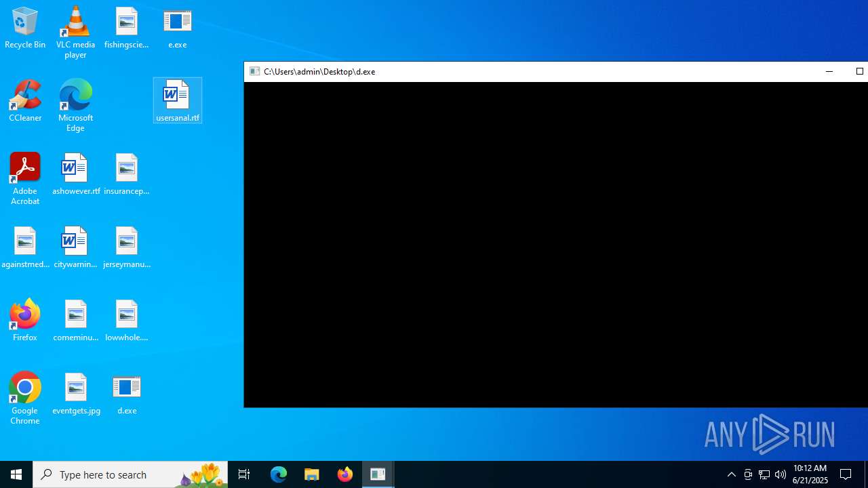
Task: Open the notification center
Action: pos(846,474)
